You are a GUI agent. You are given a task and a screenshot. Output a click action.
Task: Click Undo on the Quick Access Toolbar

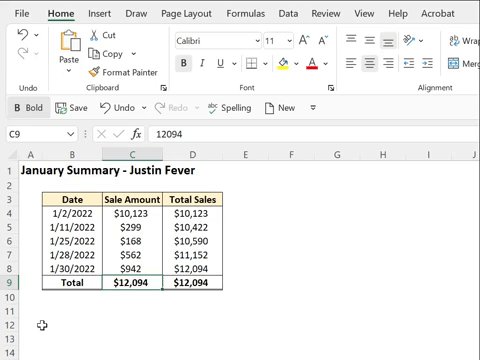117,108
